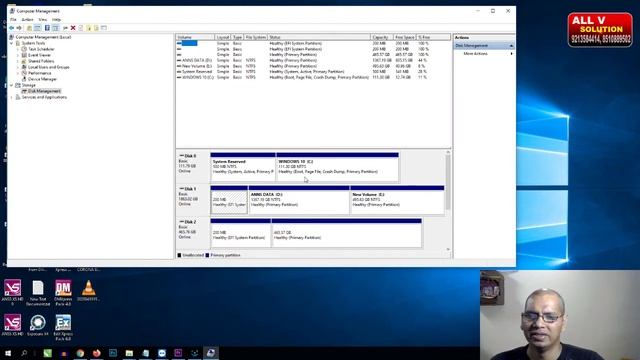Viewport: 640px width, 360px height.
Task: Collapse the System Tools tree node
Action: (x=12, y=43)
